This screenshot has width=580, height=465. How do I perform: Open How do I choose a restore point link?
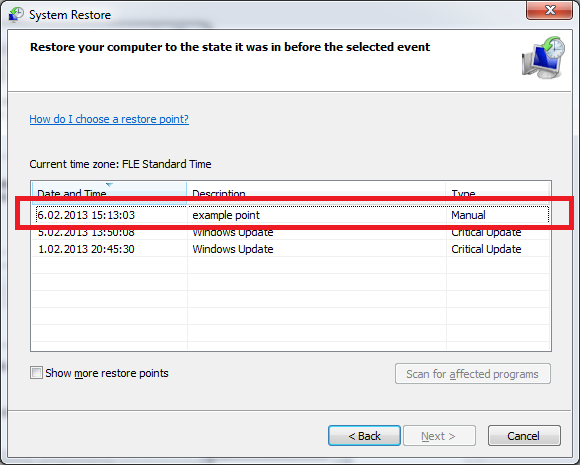[x=109, y=119]
